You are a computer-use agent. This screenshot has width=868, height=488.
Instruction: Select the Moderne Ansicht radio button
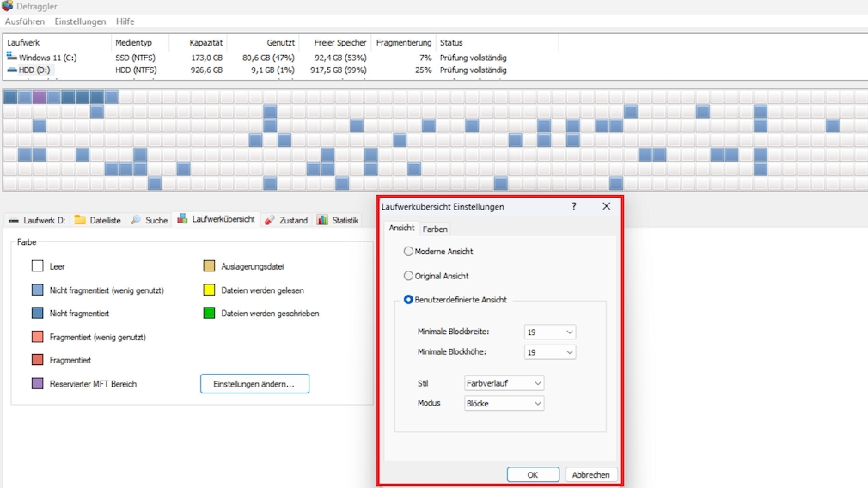(x=408, y=252)
